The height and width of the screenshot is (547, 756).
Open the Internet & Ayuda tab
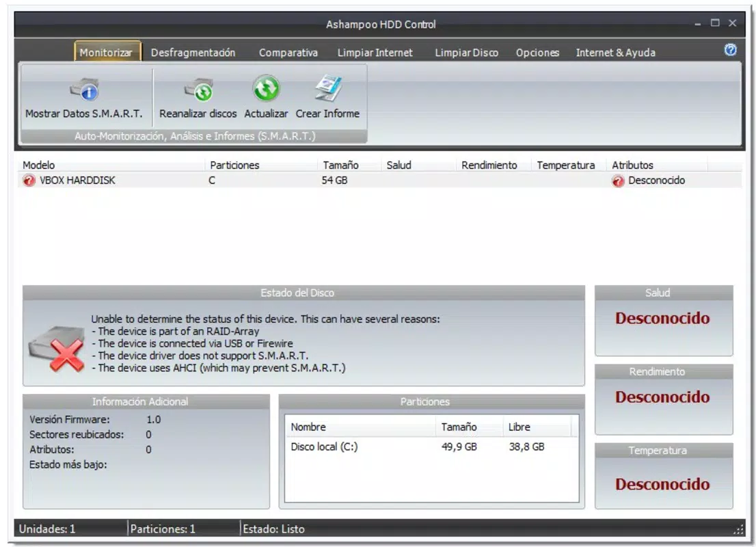[x=615, y=53]
